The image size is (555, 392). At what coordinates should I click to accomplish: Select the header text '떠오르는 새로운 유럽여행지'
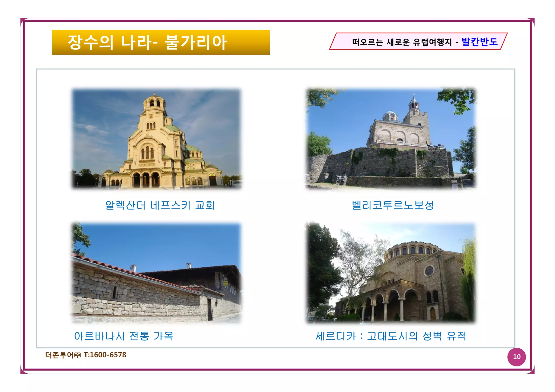pos(402,42)
